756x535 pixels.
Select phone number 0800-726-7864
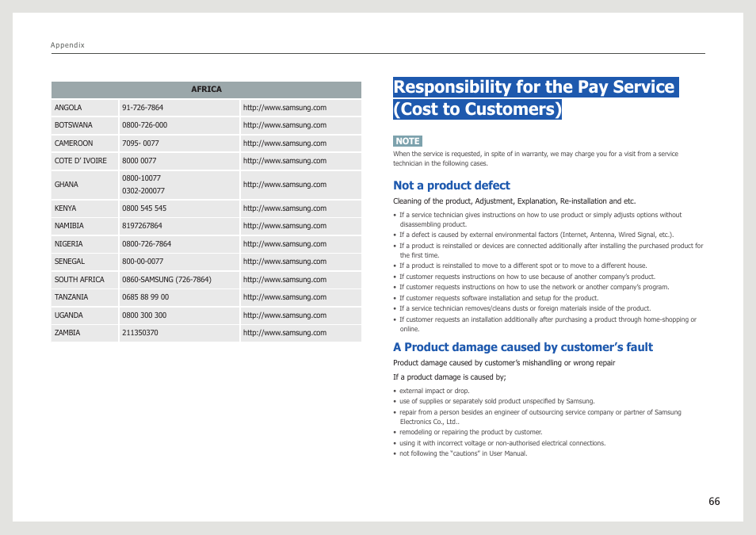tap(147, 244)
